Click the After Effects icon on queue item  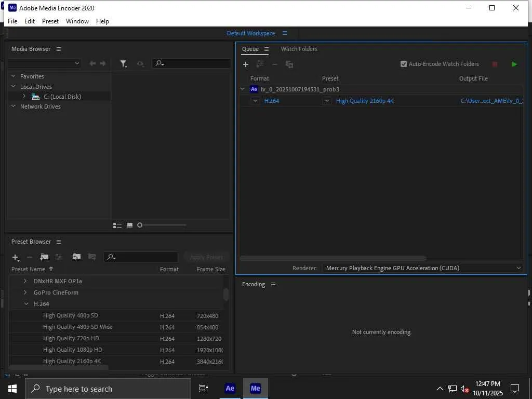tap(254, 89)
